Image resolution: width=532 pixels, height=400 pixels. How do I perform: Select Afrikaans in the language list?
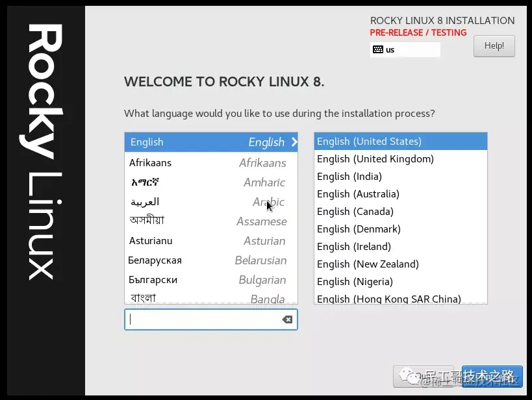coord(211,163)
